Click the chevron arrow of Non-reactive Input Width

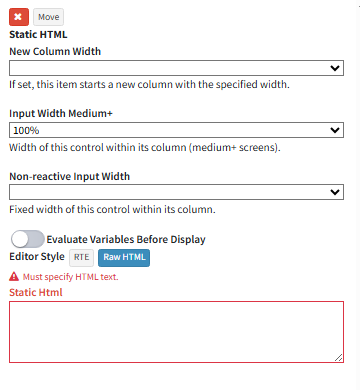pyautogui.click(x=335, y=192)
